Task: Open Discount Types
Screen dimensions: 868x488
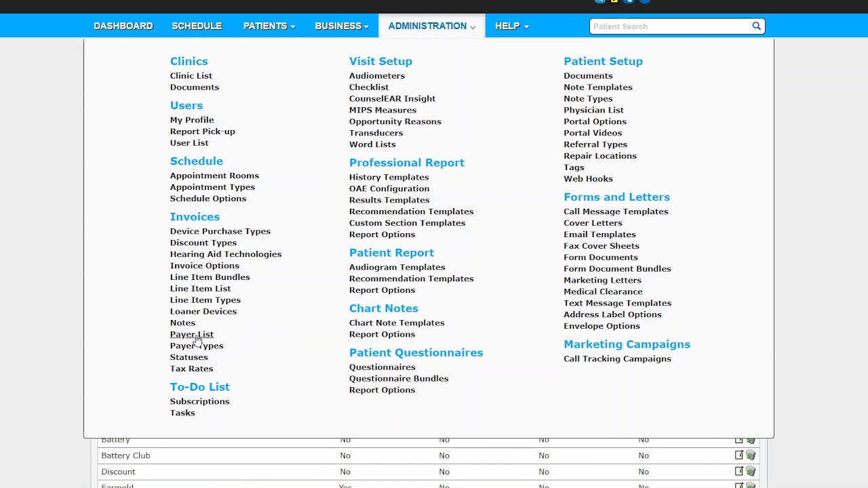Action: pos(203,243)
